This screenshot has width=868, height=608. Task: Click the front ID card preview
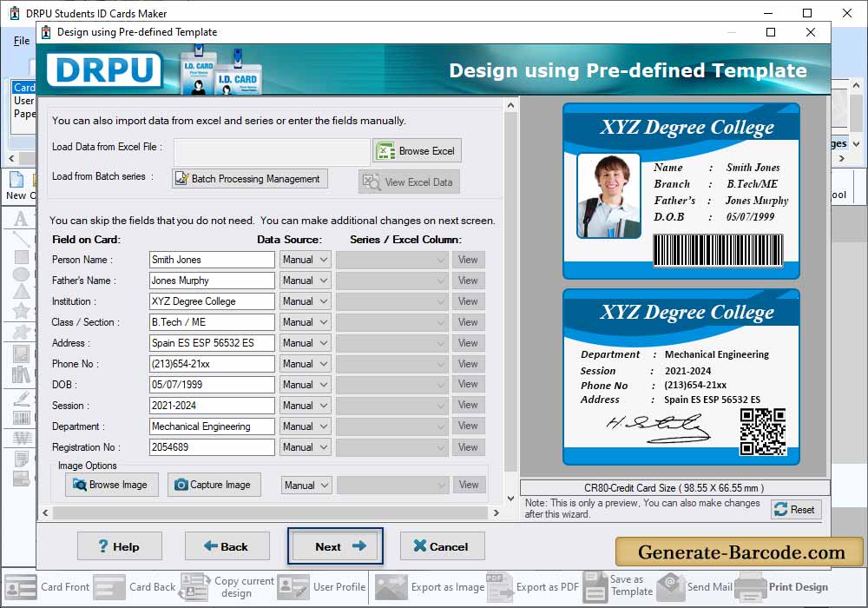click(681, 191)
